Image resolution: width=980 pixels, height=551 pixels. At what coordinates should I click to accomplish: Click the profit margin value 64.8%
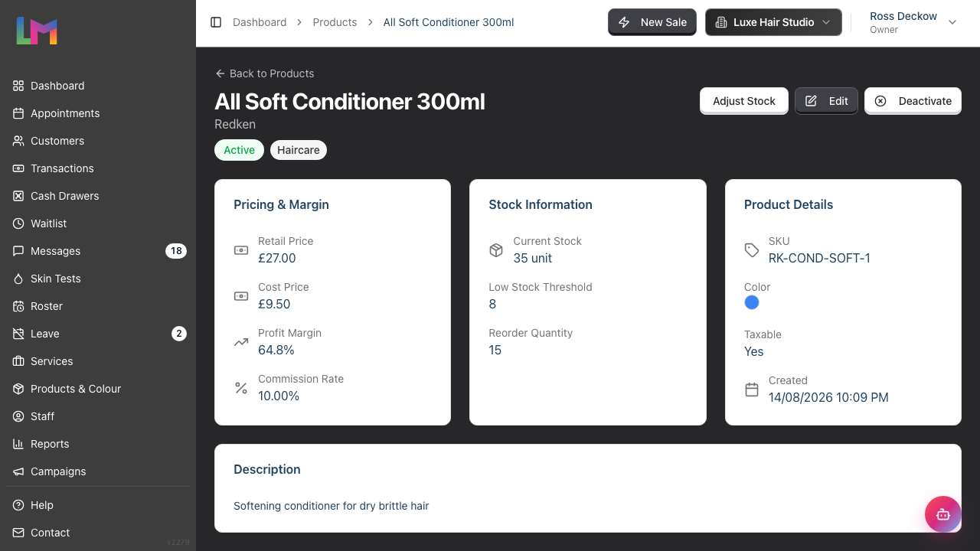276,350
